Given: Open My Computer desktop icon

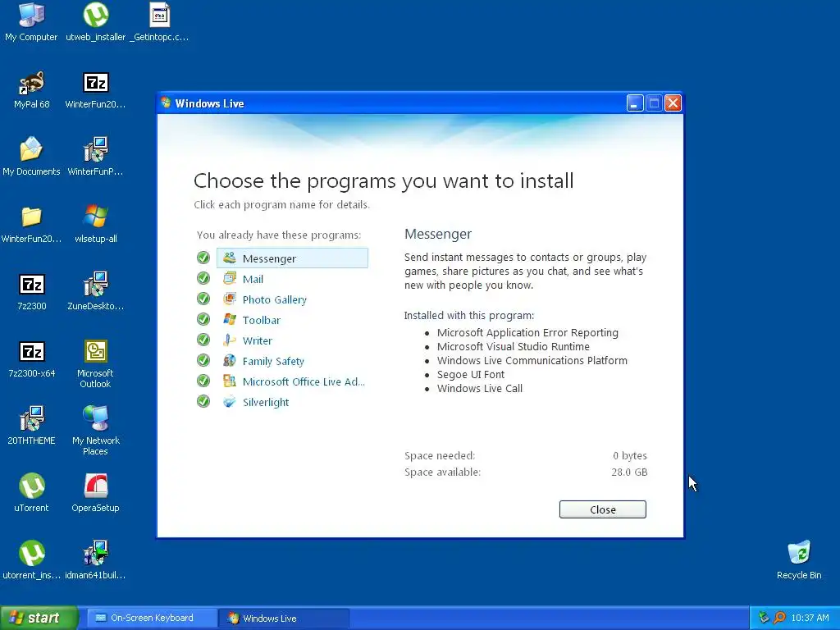Looking at the screenshot, I should (x=31, y=22).
